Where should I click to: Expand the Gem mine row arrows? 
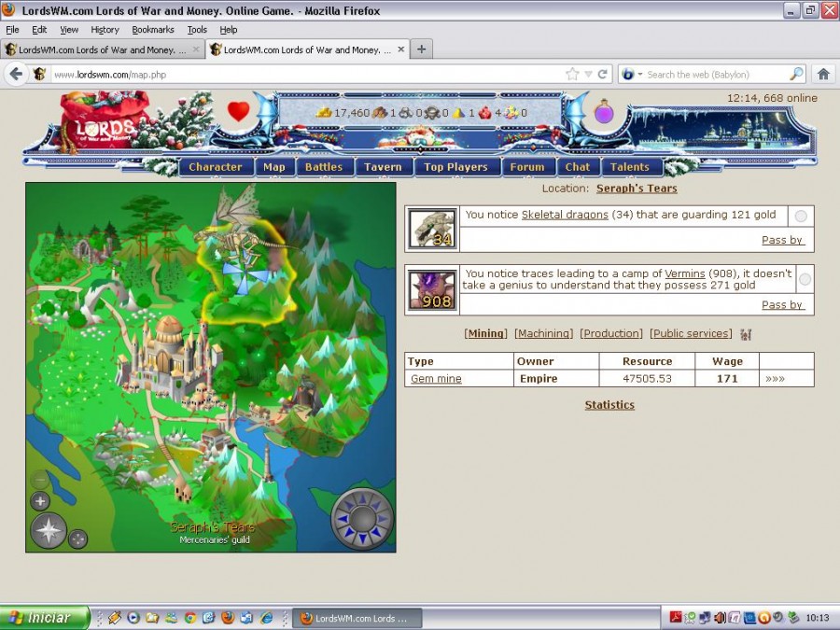coord(776,378)
